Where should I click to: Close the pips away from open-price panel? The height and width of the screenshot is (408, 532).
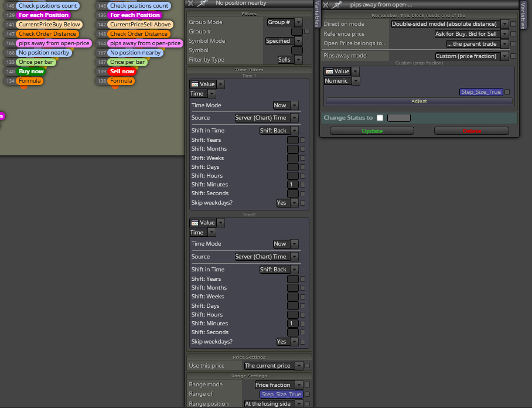pos(325,5)
